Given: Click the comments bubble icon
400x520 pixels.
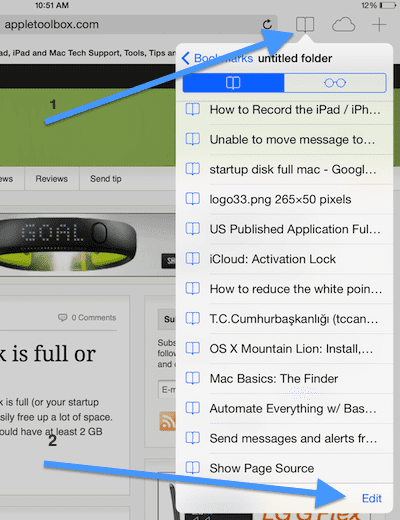Looking at the screenshot, I should [x=62, y=317].
